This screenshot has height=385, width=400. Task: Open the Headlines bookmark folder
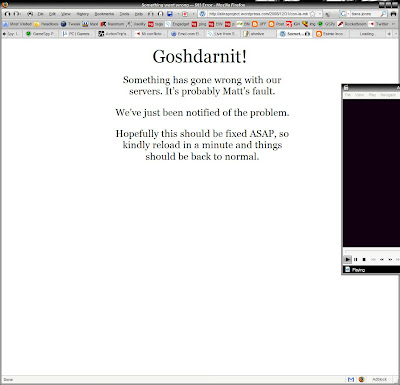click(46, 24)
